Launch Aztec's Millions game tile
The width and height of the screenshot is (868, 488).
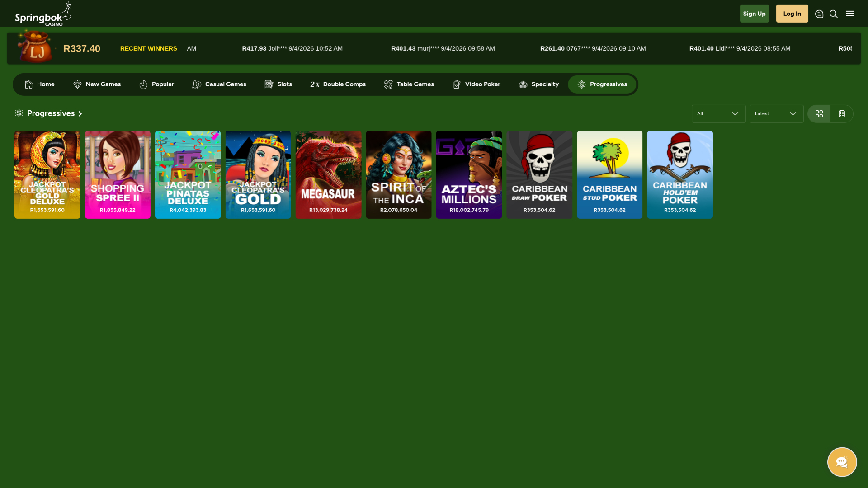[469, 175]
